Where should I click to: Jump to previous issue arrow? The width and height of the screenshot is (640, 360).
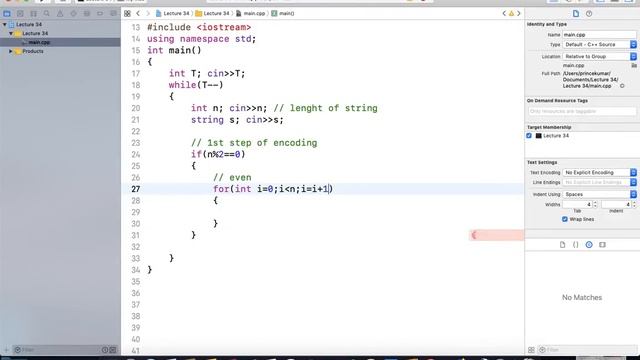[x=504, y=13]
